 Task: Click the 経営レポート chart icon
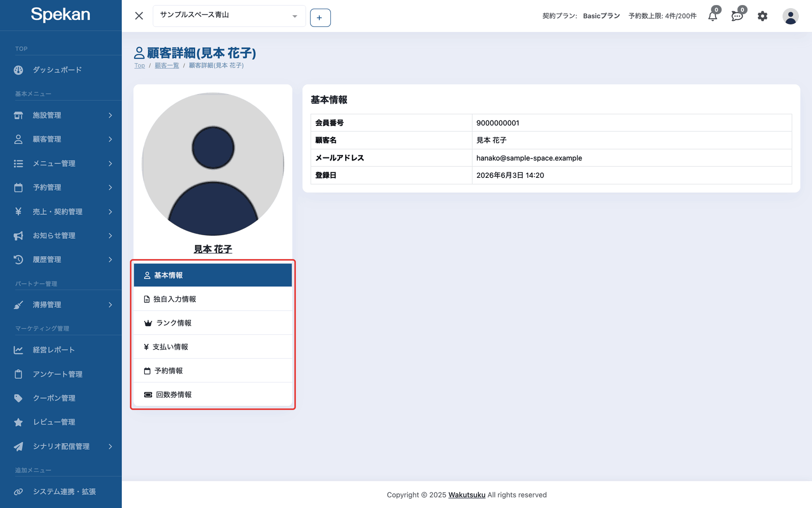click(x=18, y=350)
